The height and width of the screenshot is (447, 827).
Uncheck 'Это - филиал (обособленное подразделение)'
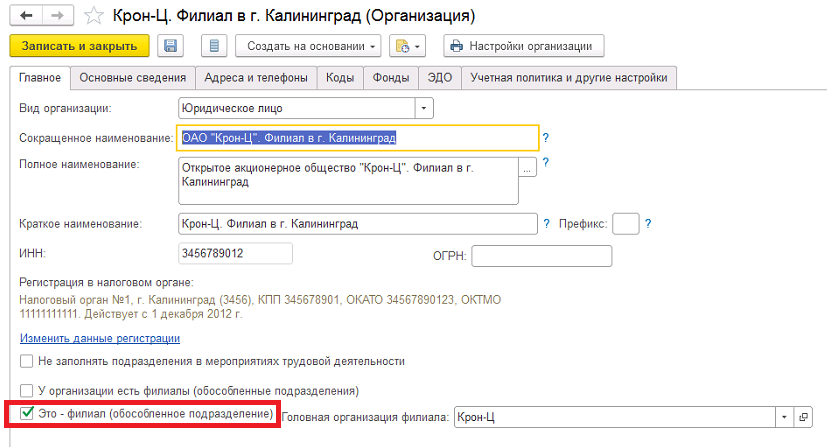point(27,413)
